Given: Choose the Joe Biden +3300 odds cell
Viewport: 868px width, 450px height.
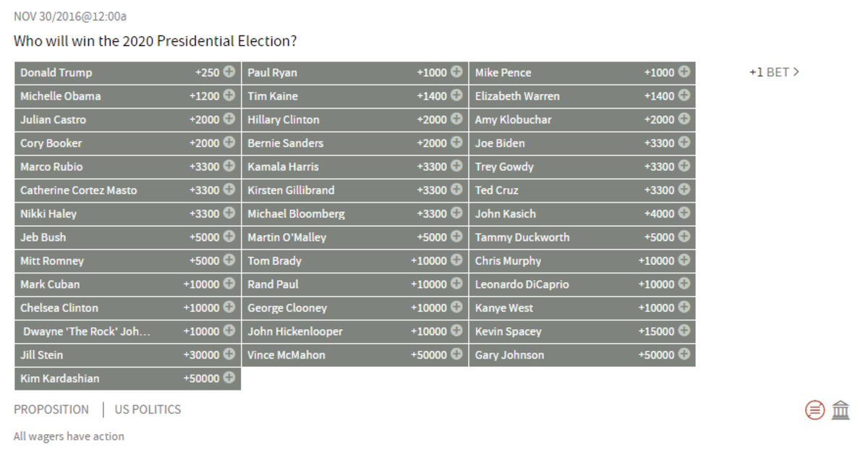Looking at the screenshot, I should [x=582, y=143].
